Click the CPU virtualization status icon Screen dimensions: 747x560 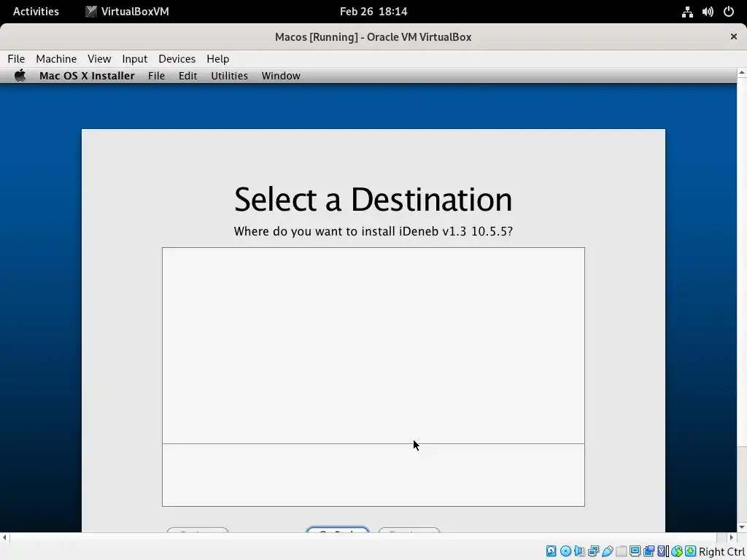coord(662,551)
